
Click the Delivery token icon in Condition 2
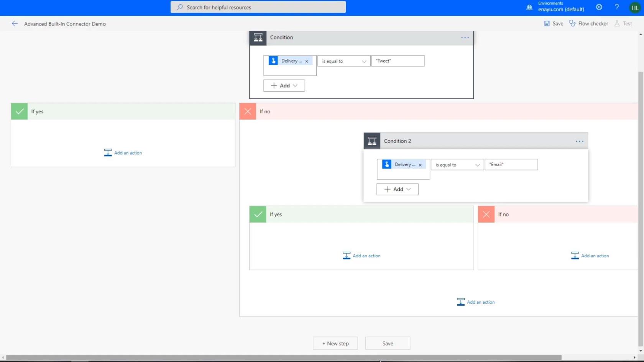[x=387, y=164]
